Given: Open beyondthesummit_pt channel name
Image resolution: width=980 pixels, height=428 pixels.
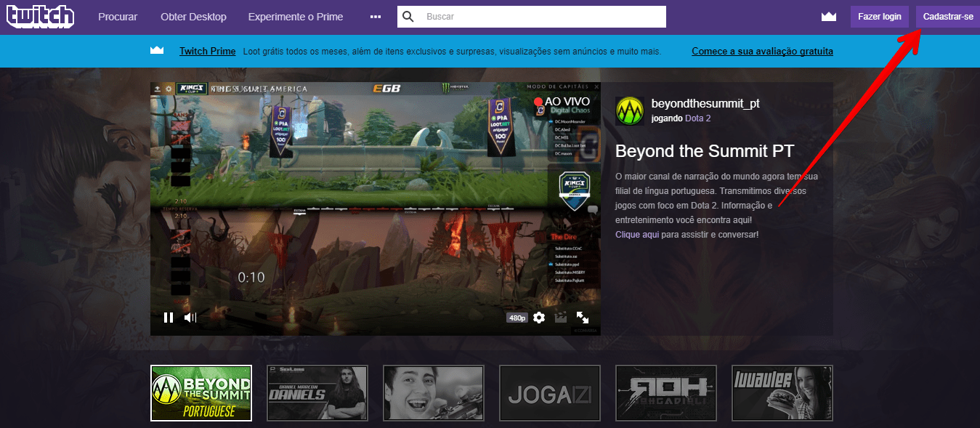Looking at the screenshot, I should 705,104.
